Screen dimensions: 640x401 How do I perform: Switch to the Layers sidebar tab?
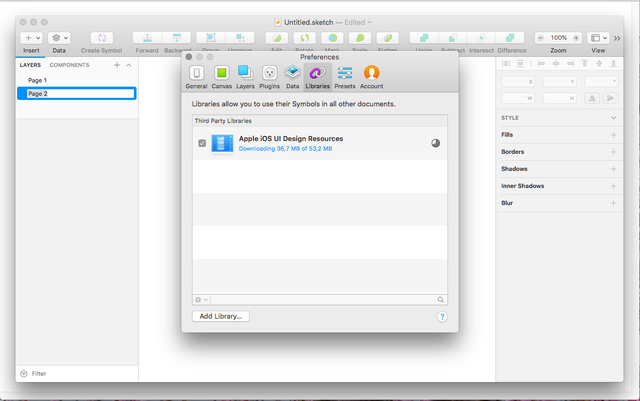30,65
